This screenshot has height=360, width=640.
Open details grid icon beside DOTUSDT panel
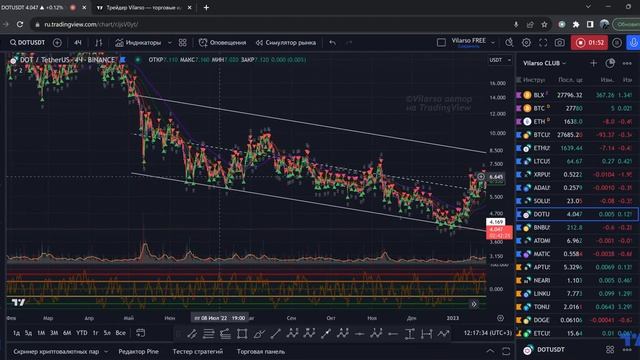click(x=610, y=350)
